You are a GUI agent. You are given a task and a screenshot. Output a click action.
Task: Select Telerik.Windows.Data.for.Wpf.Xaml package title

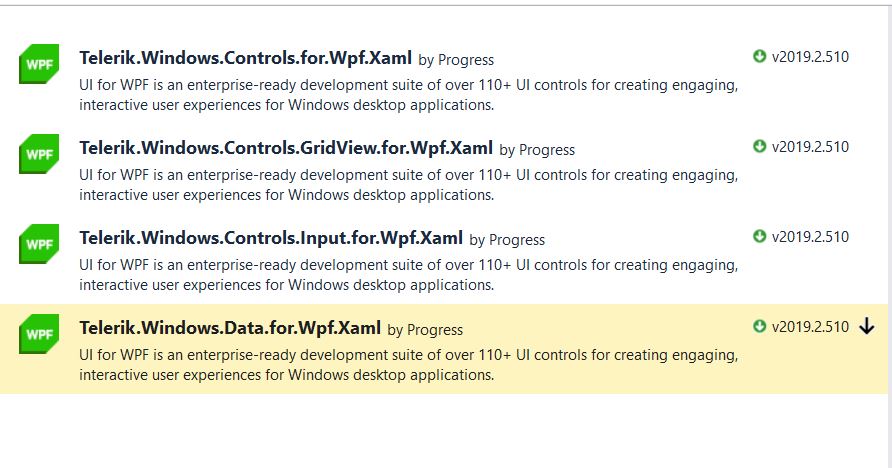pos(229,327)
